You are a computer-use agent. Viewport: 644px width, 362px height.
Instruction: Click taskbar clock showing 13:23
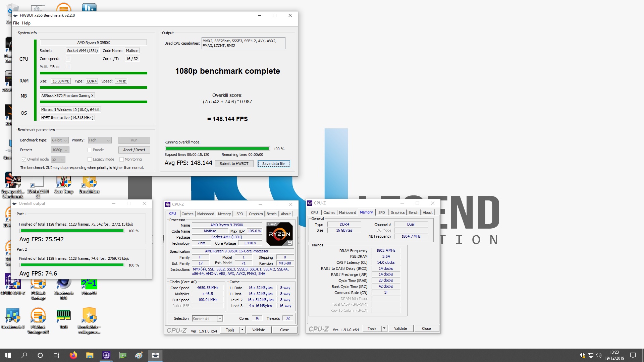pos(614,355)
